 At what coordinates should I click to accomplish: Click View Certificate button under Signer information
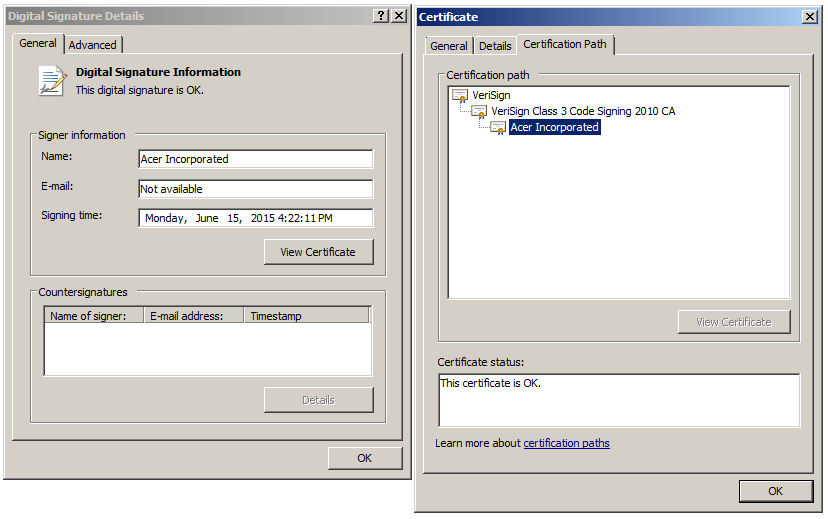click(318, 252)
